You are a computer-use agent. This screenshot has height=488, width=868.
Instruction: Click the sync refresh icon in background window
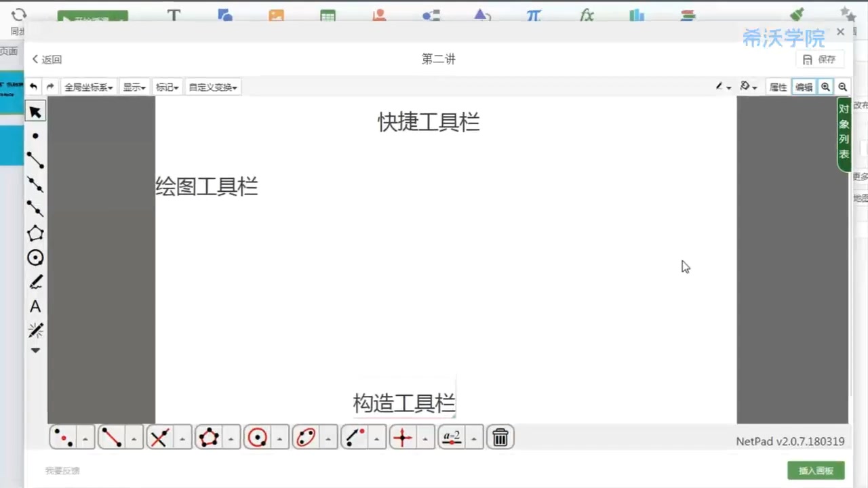[19, 14]
